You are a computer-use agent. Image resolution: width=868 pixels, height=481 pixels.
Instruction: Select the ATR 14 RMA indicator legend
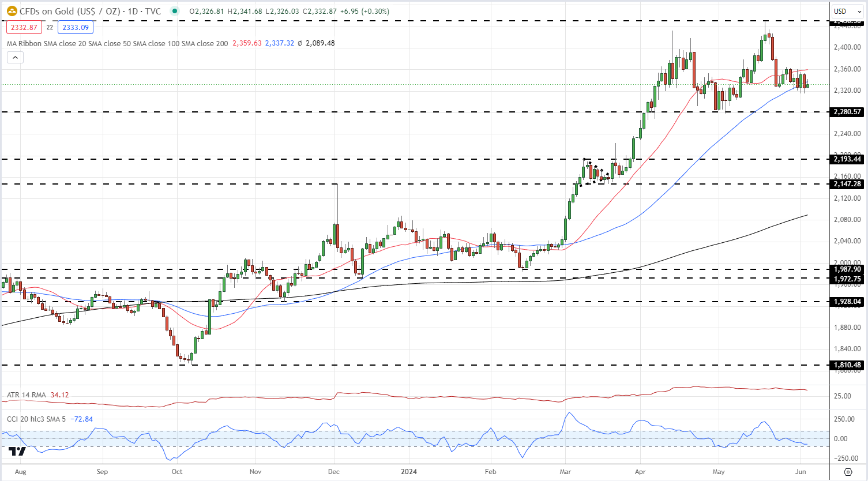27,395
